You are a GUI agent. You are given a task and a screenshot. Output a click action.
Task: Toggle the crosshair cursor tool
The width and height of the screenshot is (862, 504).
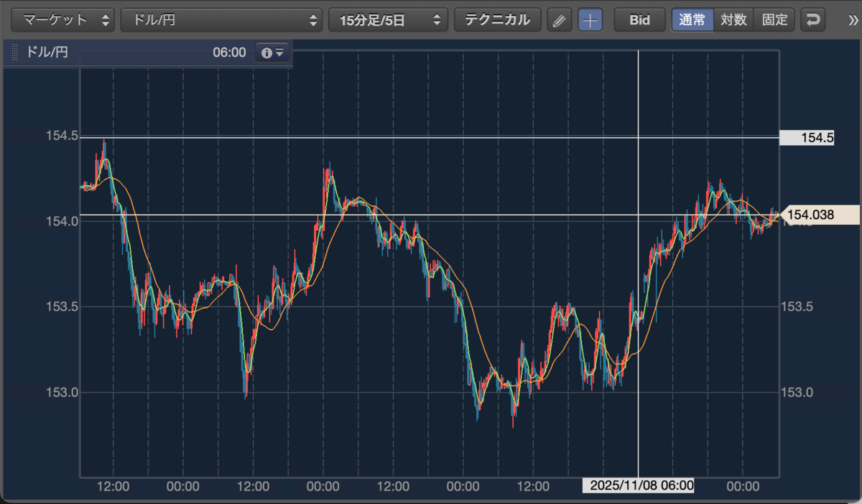point(590,20)
